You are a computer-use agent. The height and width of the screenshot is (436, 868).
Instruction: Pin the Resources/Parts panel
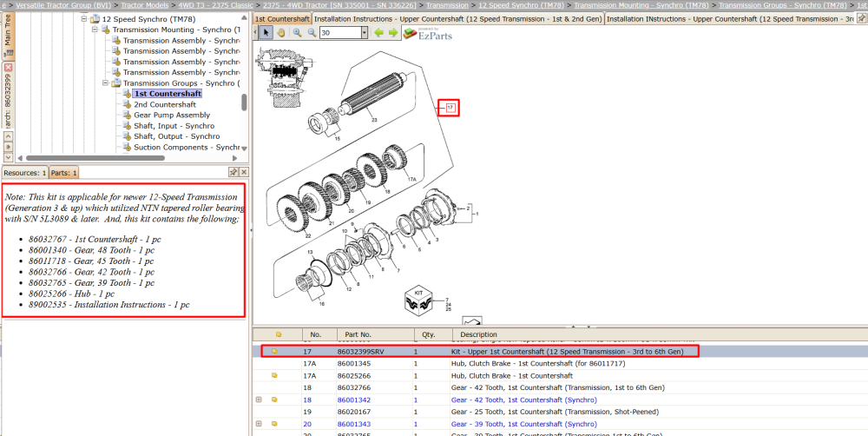pyautogui.click(x=233, y=172)
